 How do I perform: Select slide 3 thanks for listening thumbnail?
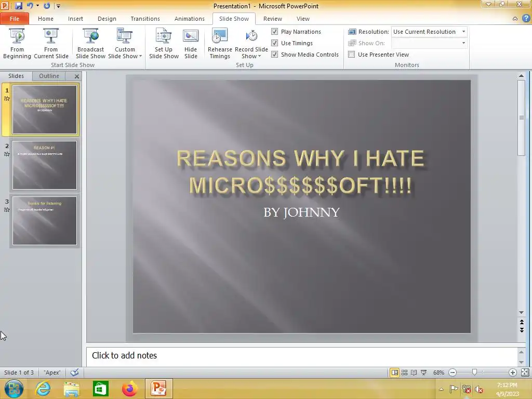(x=45, y=220)
